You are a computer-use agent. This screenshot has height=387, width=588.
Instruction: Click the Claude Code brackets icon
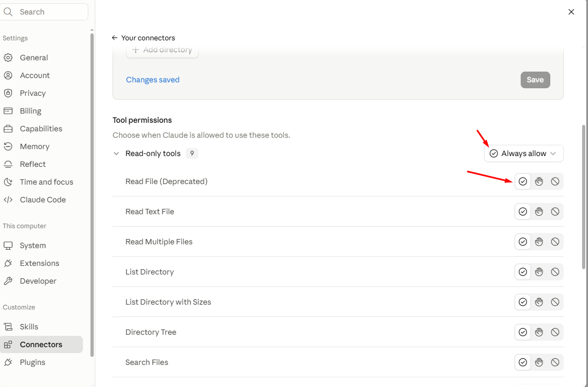8,200
